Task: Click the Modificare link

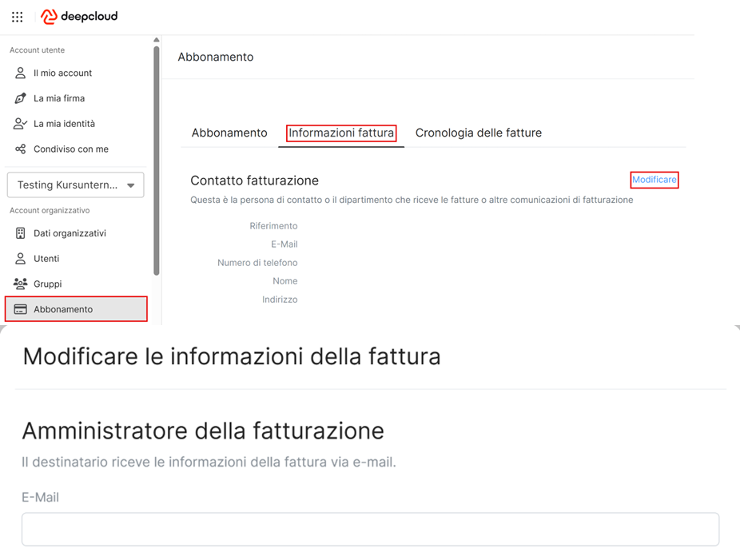Action: (x=654, y=180)
